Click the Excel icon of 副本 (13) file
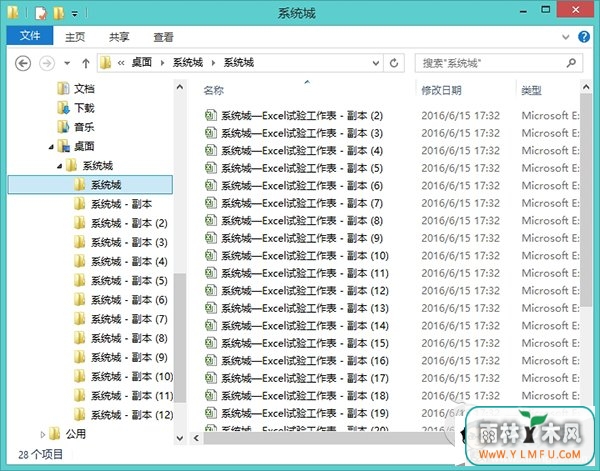This screenshot has height=471, width=600. pyautogui.click(x=211, y=308)
